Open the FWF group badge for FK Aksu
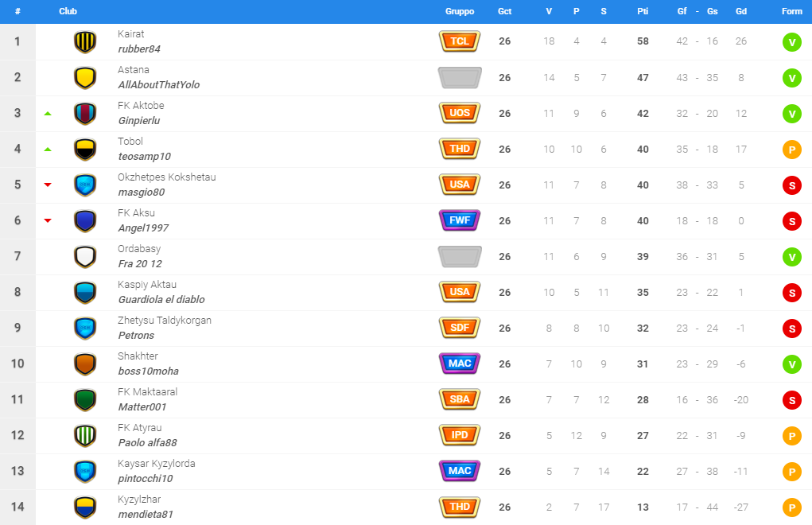This screenshot has width=812, height=525. [460, 220]
